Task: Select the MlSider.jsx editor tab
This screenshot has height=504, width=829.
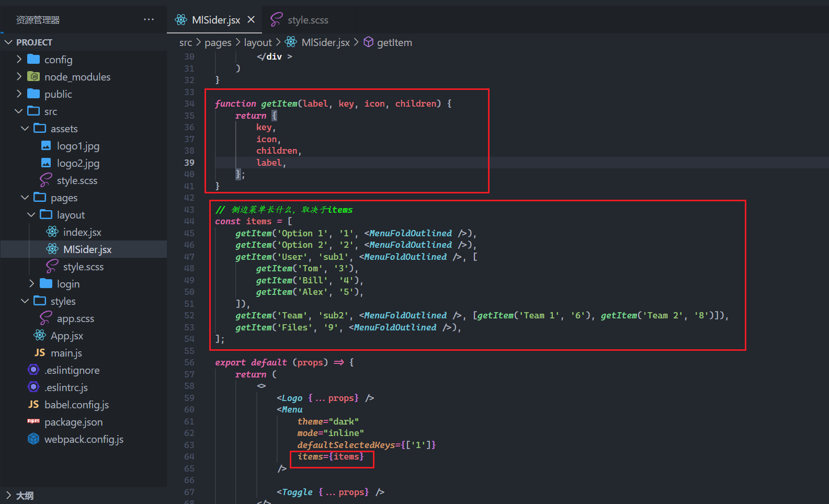Action: click(215, 20)
